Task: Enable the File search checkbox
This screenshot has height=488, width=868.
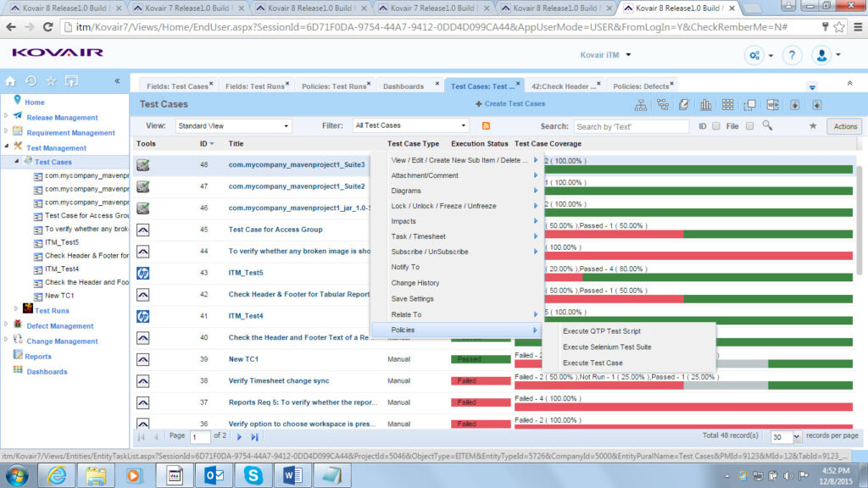Action: coord(749,126)
